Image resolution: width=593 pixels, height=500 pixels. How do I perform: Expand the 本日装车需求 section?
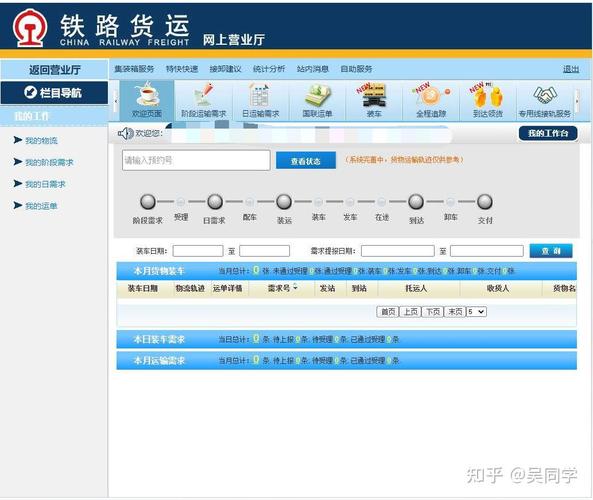coord(346,339)
